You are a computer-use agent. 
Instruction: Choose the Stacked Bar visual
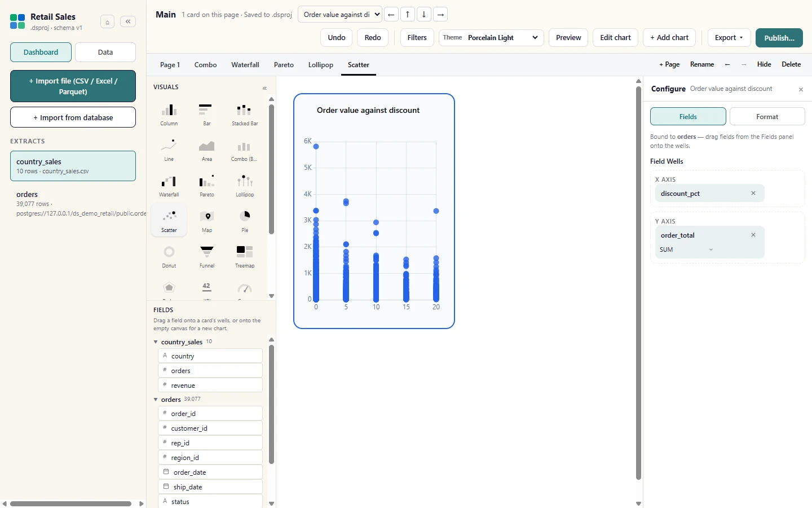pos(245,115)
